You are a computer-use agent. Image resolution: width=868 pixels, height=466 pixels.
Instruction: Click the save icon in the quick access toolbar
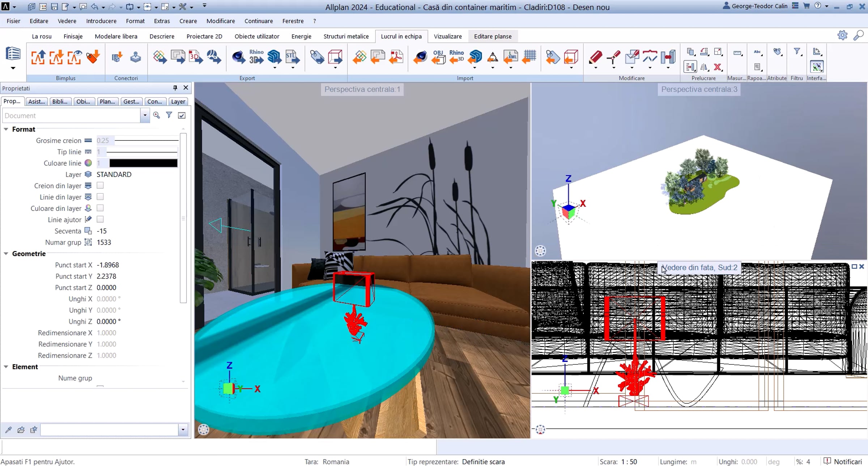[x=54, y=7]
